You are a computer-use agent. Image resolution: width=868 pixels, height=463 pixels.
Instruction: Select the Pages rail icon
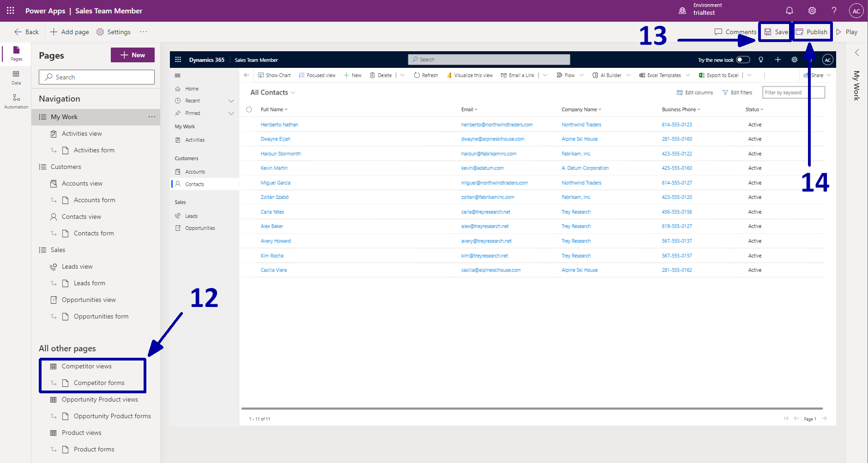pyautogui.click(x=16, y=53)
